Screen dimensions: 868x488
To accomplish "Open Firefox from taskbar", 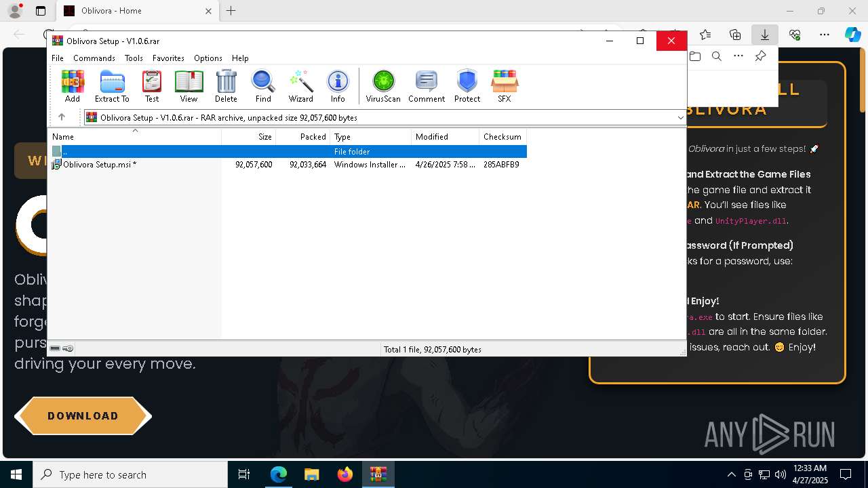I will click(x=344, y=474).
